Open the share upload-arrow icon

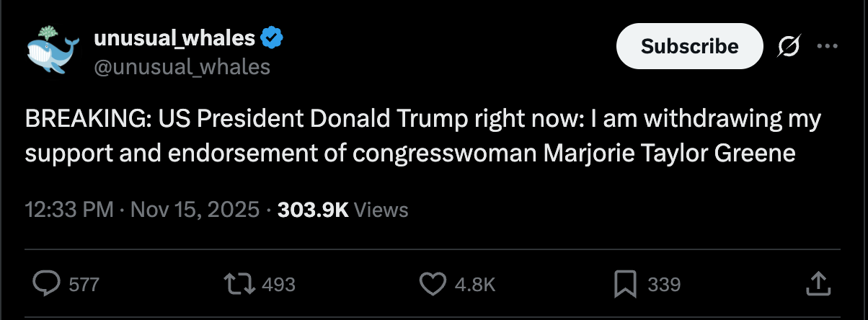tap(818, 284)
